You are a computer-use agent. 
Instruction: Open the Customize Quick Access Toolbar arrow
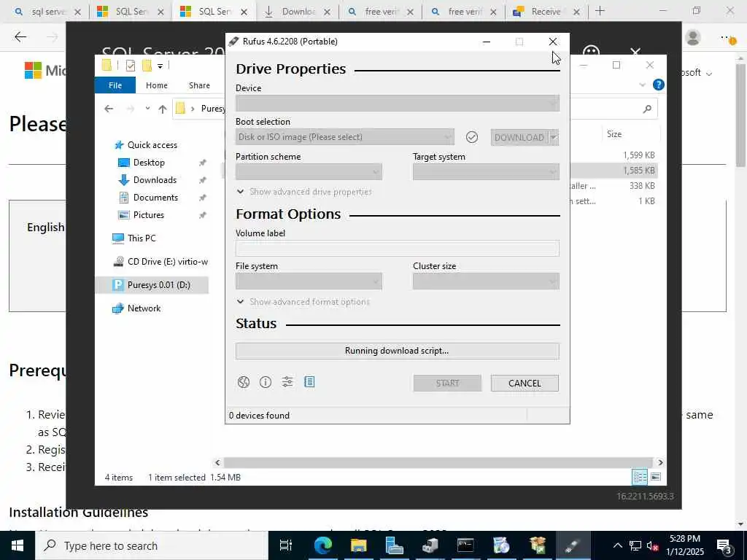(x=160, y=66)
